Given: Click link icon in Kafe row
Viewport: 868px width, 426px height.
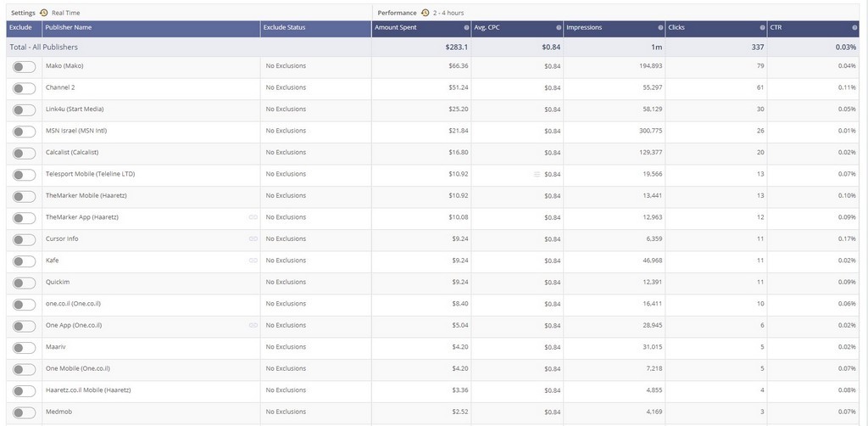Looking at the screenshot, I should pyautogui.click(x=253, y=261).
